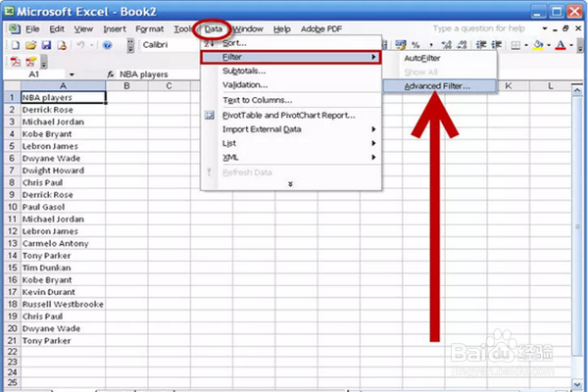Expand the Data menu with double chevron
The height and width of the screenshot is (392, 588).
(290, 184)
